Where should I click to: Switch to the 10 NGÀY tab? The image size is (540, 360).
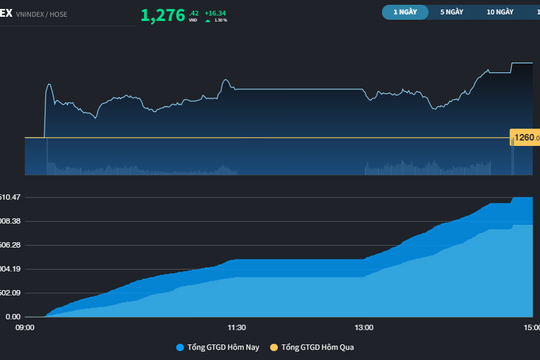point(500,12)
